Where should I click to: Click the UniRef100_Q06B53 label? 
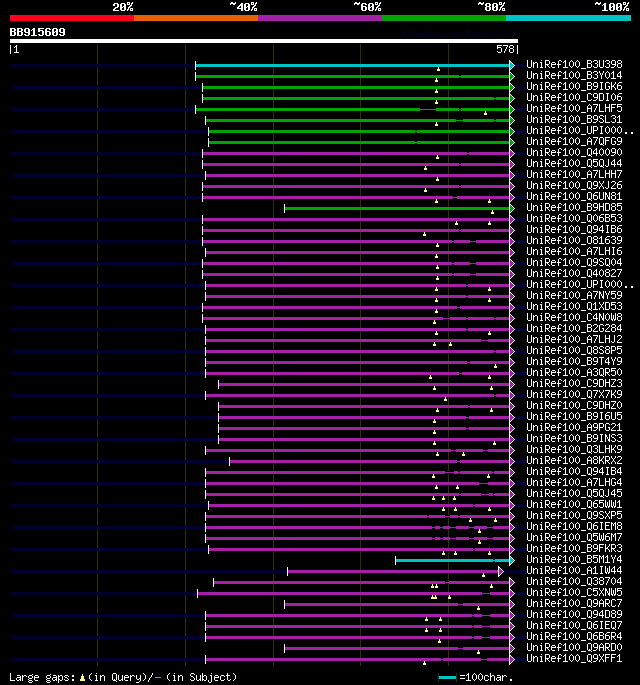(574, 218)
